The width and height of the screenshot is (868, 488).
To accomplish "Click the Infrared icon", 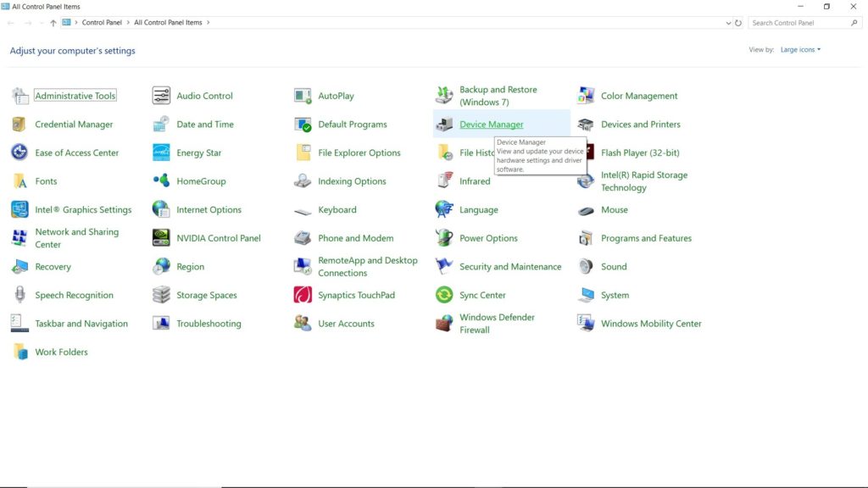I will point(444,181).
